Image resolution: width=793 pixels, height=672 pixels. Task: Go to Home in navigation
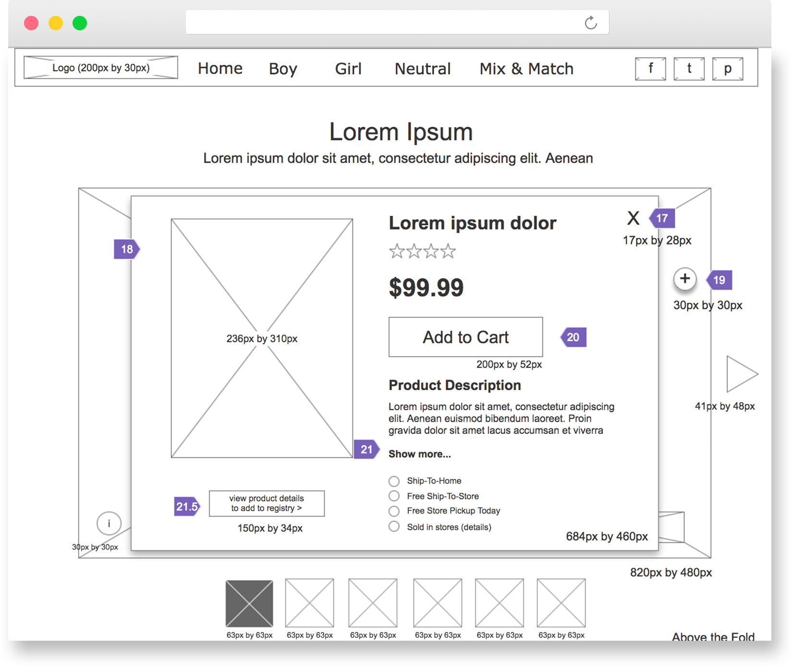[x=220, y=68]
